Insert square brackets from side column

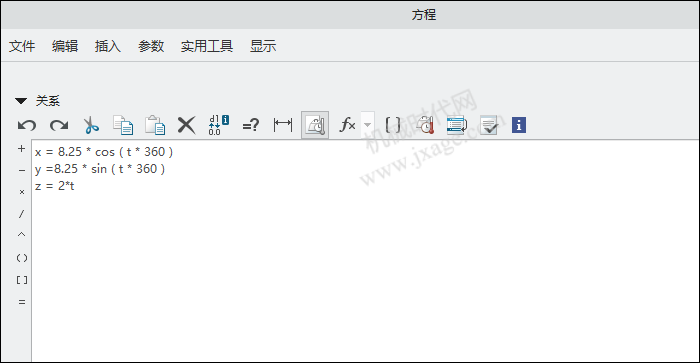21,280
